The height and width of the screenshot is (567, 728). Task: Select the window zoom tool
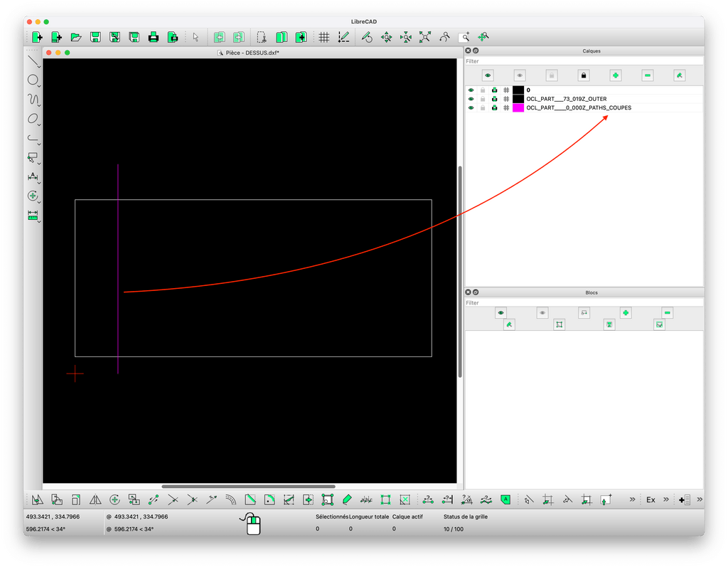click(x=464, y=37)
